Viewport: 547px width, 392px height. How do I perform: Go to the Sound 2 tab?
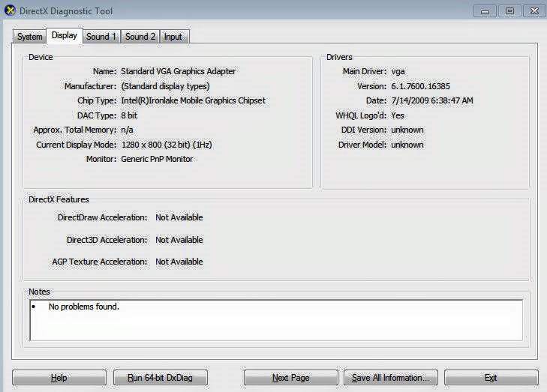140,37
